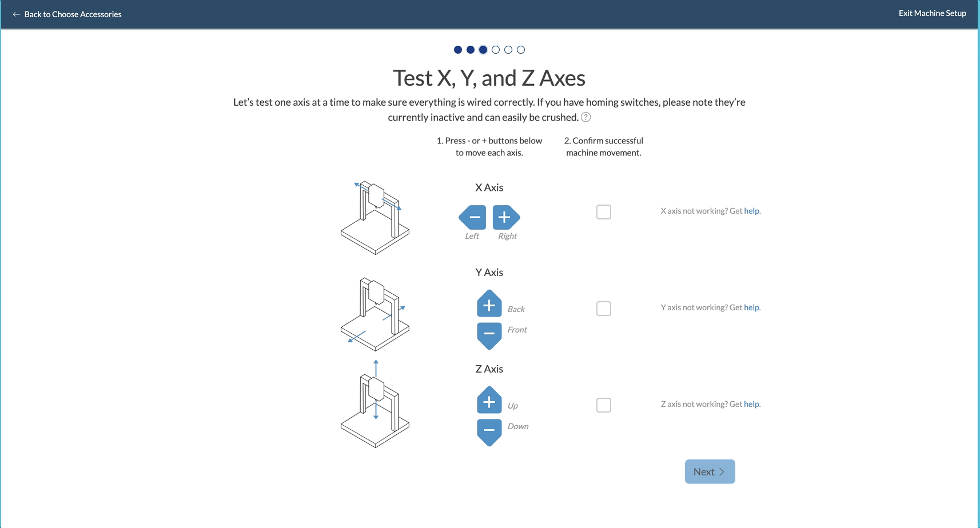Jog X axis right with plus button

[x=506, y=217]
